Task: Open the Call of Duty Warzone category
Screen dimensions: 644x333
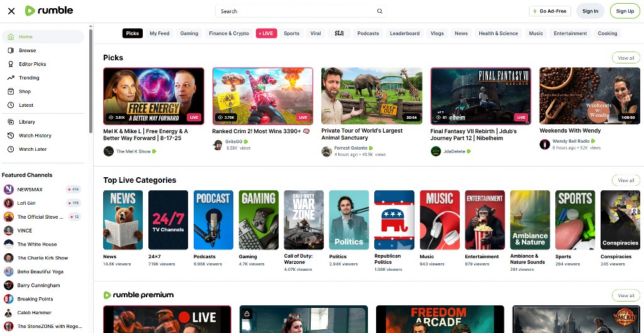Action: (304, 221)
